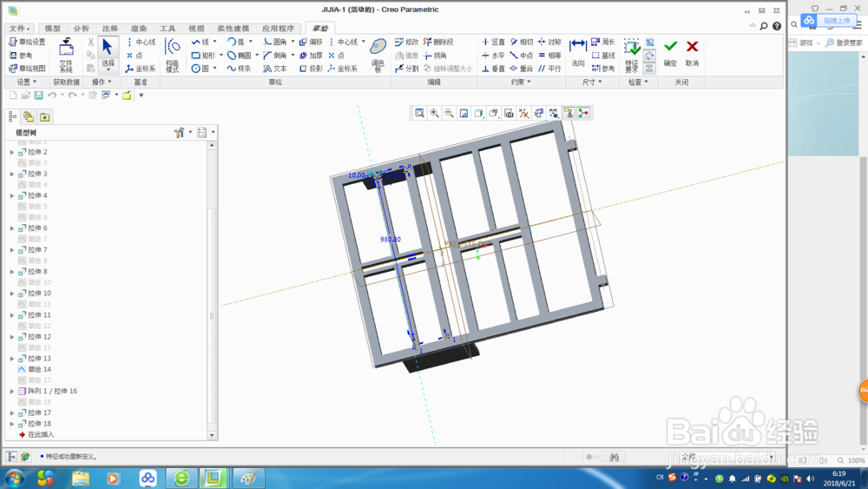Toggle the top inspect icon beside 特征要求
The width and height of the screenshot is (868, 489).
[650, 43]
